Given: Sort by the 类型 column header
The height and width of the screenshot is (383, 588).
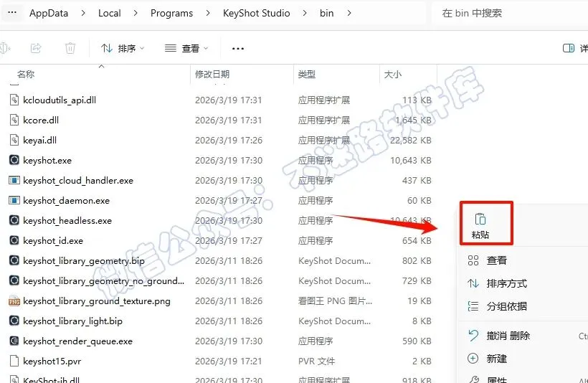Looking at the screenshot, I should [x=306, y=75].
